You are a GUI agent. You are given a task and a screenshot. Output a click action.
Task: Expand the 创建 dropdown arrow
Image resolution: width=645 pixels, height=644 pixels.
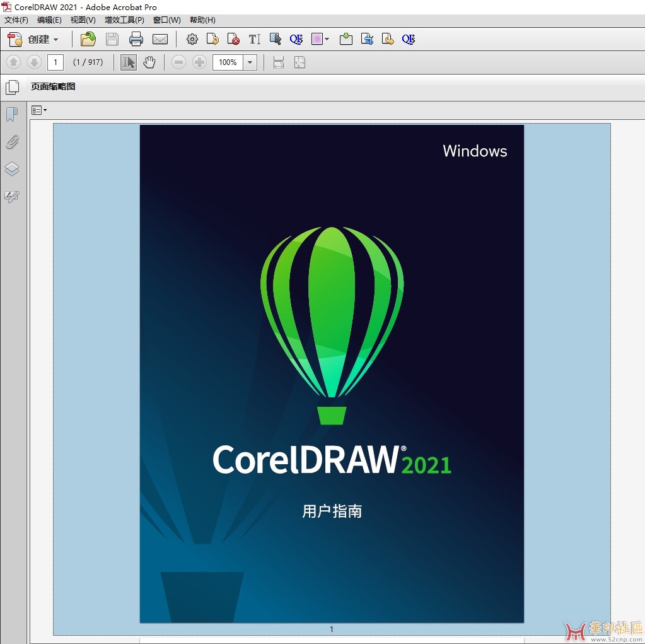pyautogui.click(x=55, y=40)
